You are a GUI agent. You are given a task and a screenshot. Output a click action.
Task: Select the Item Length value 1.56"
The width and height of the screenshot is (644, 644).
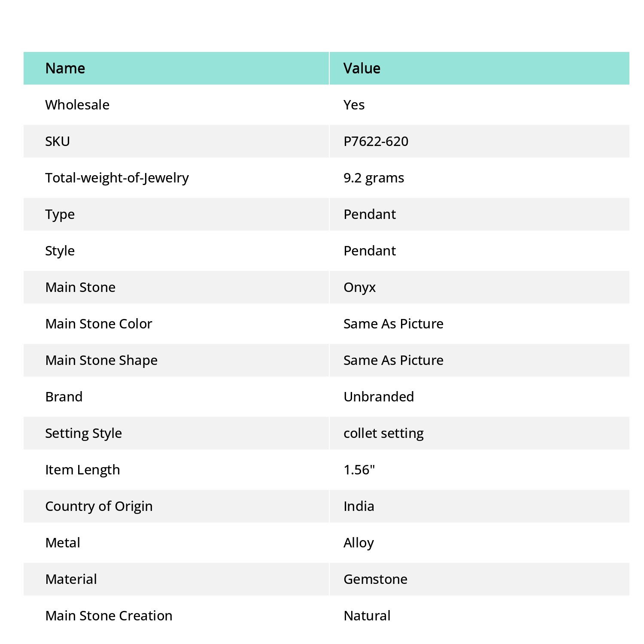click(x=359, y=470)
